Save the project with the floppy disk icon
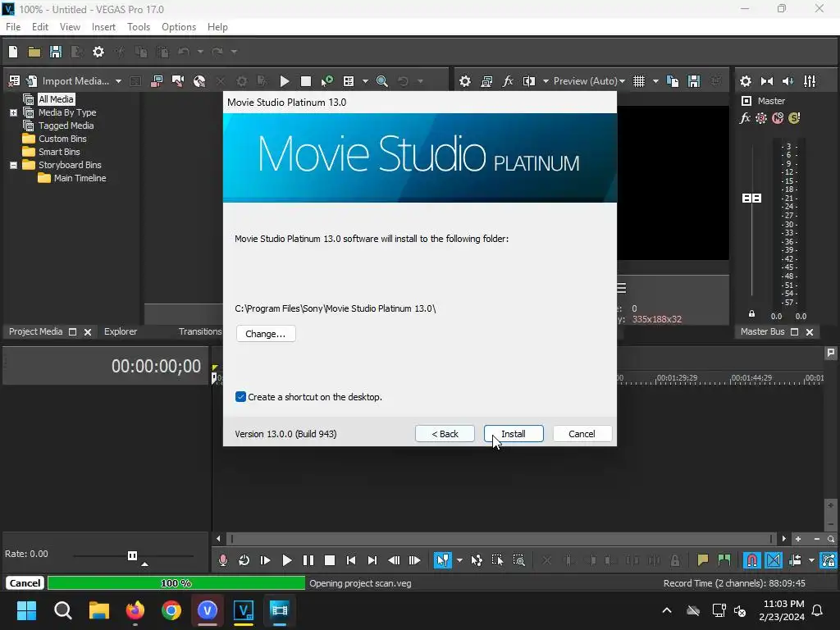Viewport: 840px width, 630px height. 56,52
